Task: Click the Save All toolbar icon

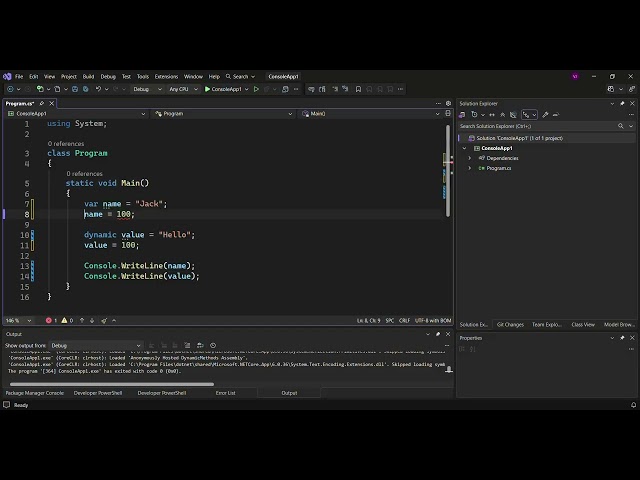Action: pos(85,89)
